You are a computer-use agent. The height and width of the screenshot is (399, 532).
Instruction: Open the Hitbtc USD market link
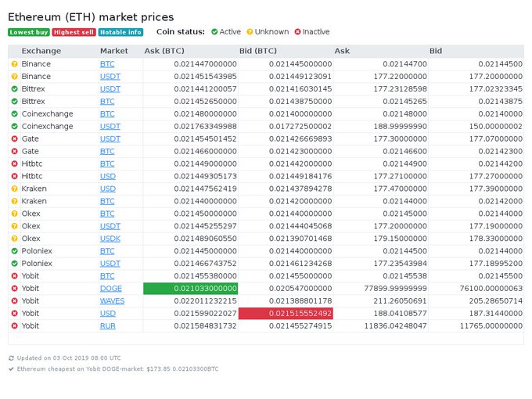(108, 176)
